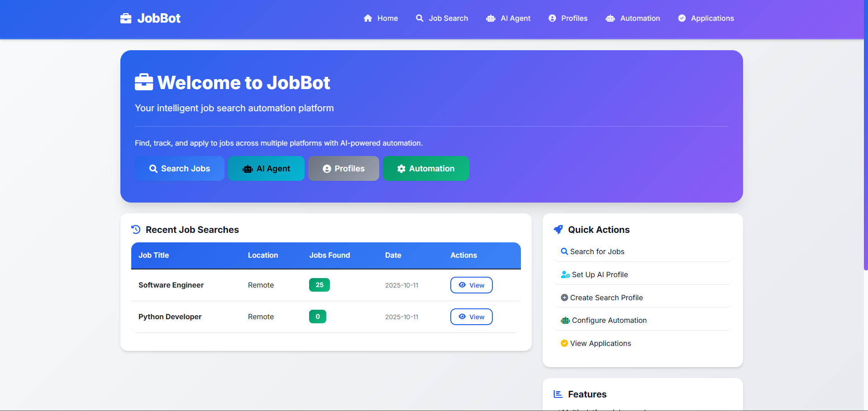Click the teal AI Agent button

click(x=266, y=168)
